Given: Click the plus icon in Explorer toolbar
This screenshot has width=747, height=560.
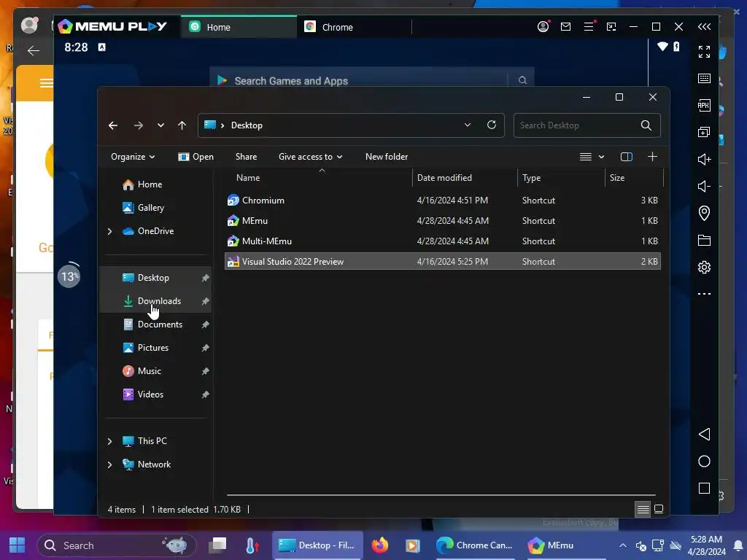Looking at the screenshot, I should (x=652, y=157).
